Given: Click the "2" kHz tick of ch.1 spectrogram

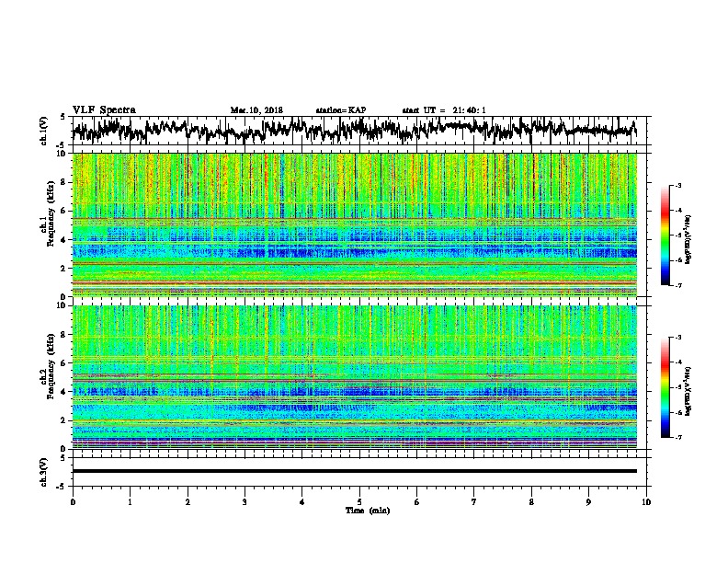Looking at the screenshot, I should tap(63, 268).
